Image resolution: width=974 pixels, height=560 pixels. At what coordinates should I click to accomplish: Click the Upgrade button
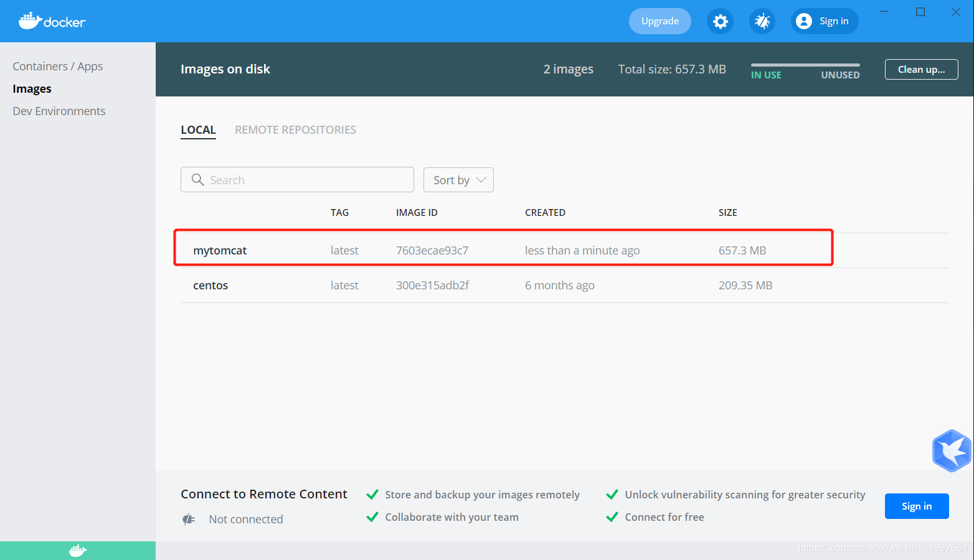(x=660, y=21)
